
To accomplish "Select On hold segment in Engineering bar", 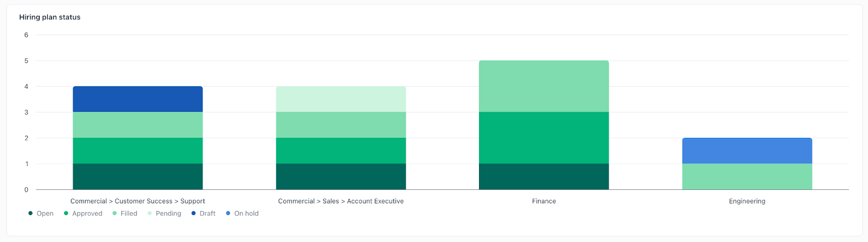I will click(747, 151).
